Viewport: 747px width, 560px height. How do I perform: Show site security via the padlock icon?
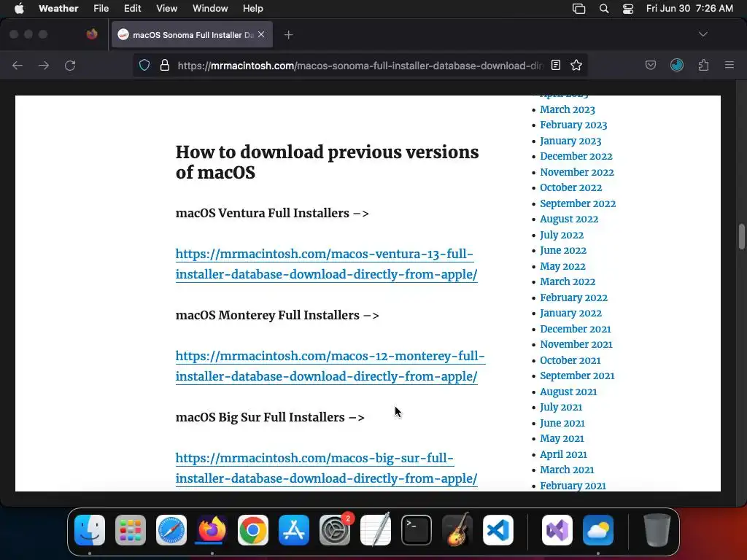(165, 65)
